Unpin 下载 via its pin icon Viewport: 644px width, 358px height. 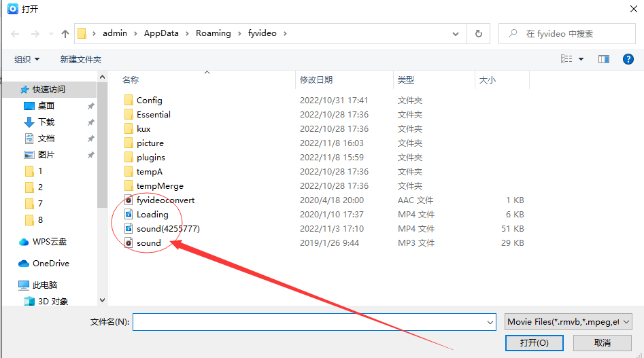point(90,122)
